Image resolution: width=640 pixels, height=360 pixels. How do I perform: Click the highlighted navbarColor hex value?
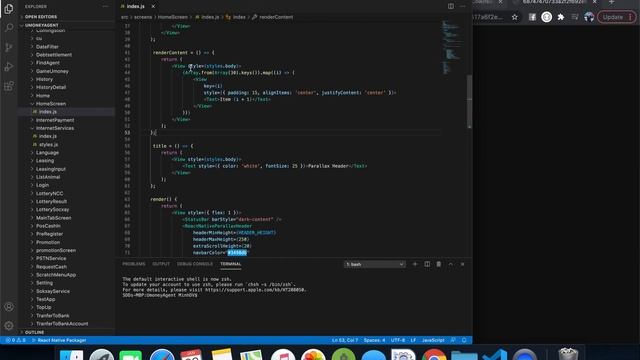click(x=237, y=253)
